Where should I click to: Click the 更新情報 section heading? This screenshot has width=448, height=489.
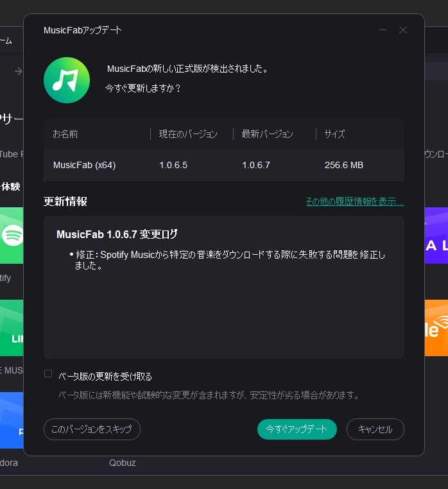65,202
